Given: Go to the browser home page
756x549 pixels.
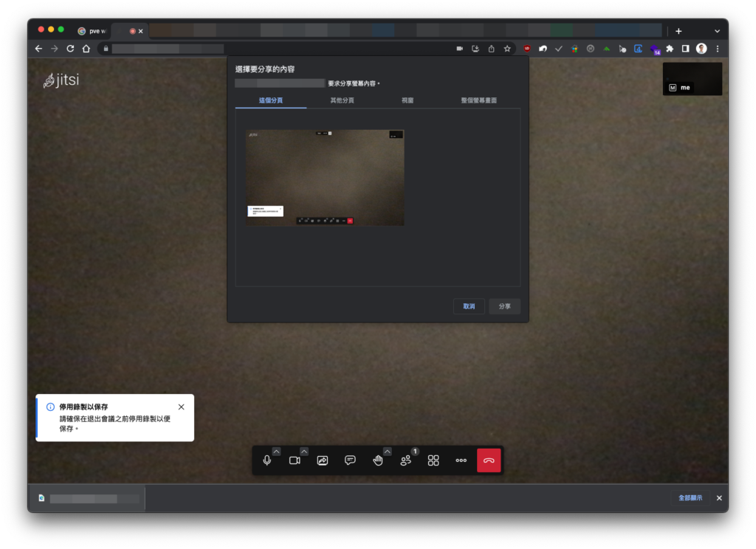Looking at the screenshot, I should pyautogui.click(x=86, y=49).
